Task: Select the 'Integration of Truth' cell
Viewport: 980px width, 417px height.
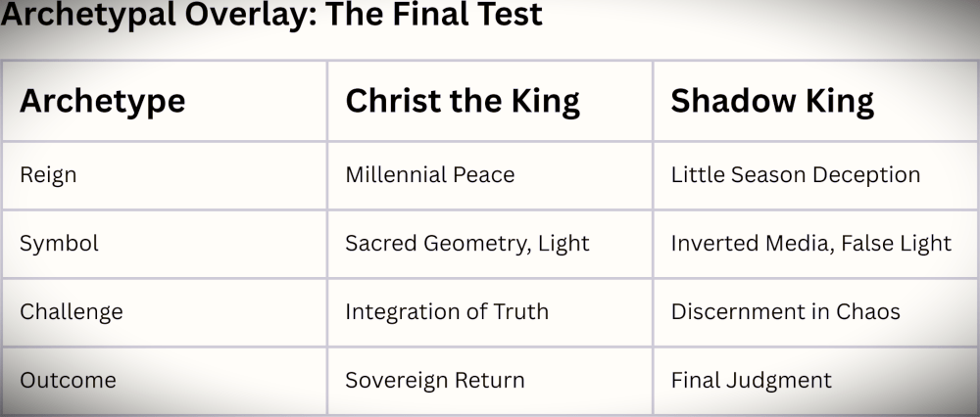Action: pos(446,312)
